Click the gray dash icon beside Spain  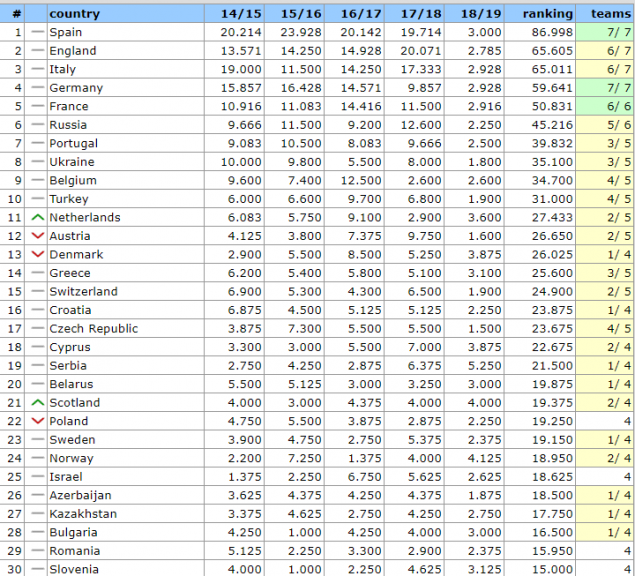[x=38, y=32]
